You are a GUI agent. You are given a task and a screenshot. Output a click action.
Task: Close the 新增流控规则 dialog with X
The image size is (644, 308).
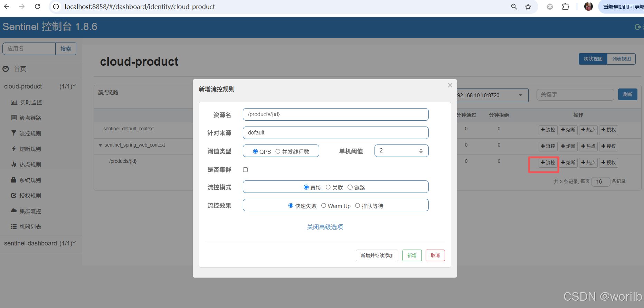coord(450,85)
